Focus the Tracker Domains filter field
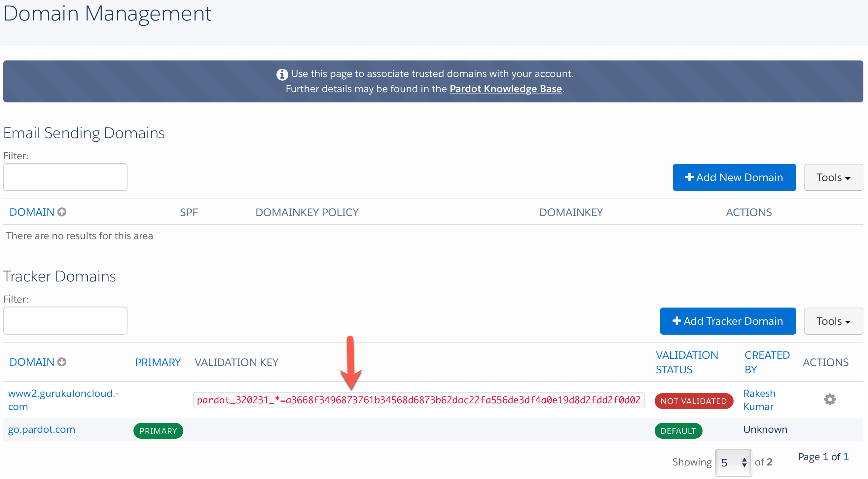The height and width of the screenshot is (479, 868). pyautogui.click(x=65, y=320)
